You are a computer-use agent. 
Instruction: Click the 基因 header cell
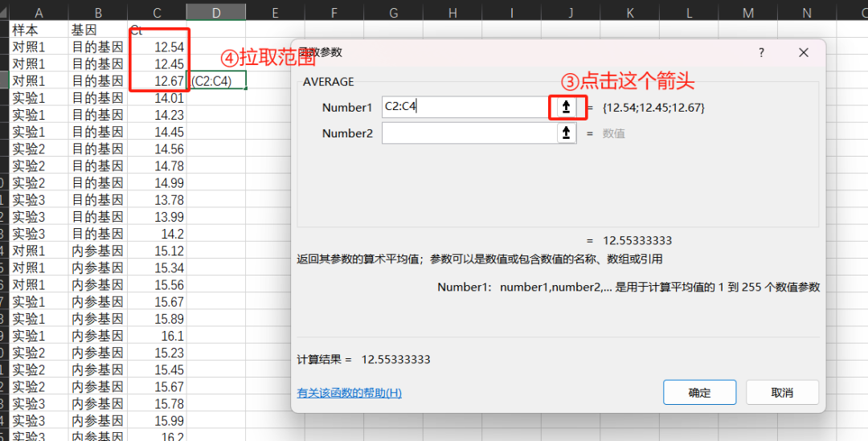click(97, 30)
